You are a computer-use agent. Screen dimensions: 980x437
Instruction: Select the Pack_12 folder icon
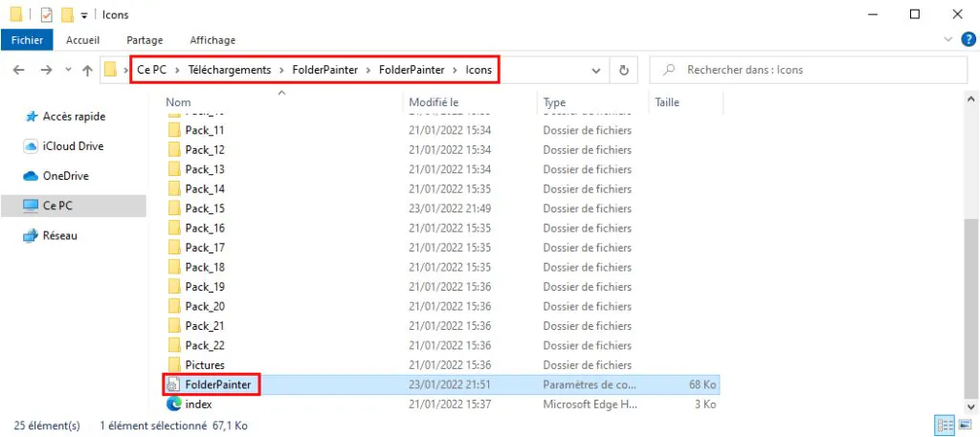coord(174,150)
